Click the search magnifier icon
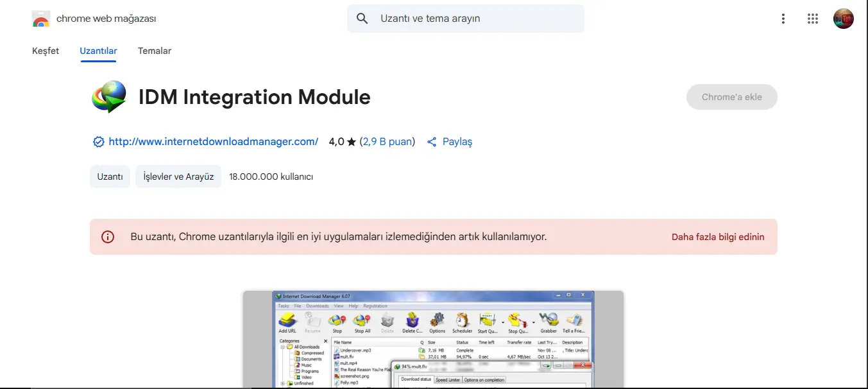868x389 pixels. [362, 19]
